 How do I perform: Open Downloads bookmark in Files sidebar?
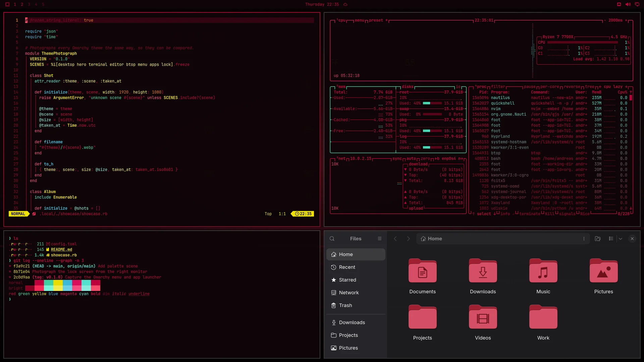(x=356, y=322)
